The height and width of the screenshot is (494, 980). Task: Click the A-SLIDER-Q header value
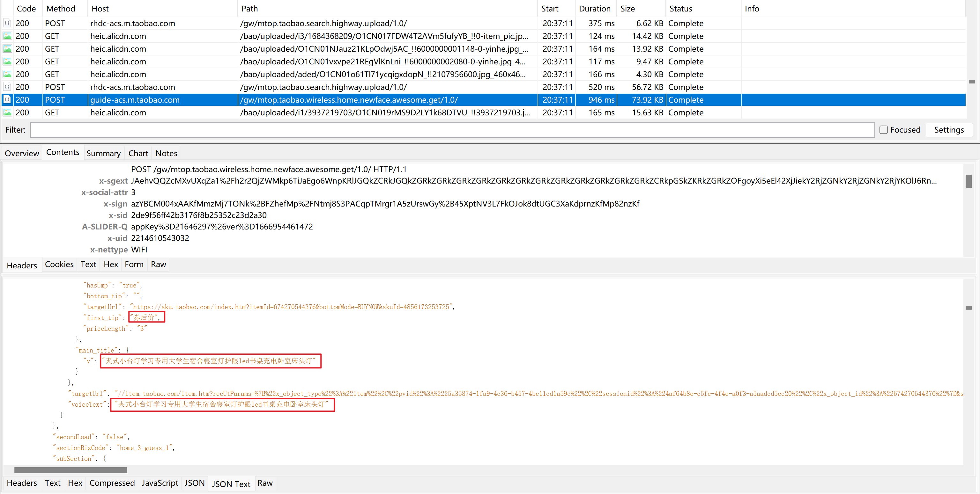point(222,227)
